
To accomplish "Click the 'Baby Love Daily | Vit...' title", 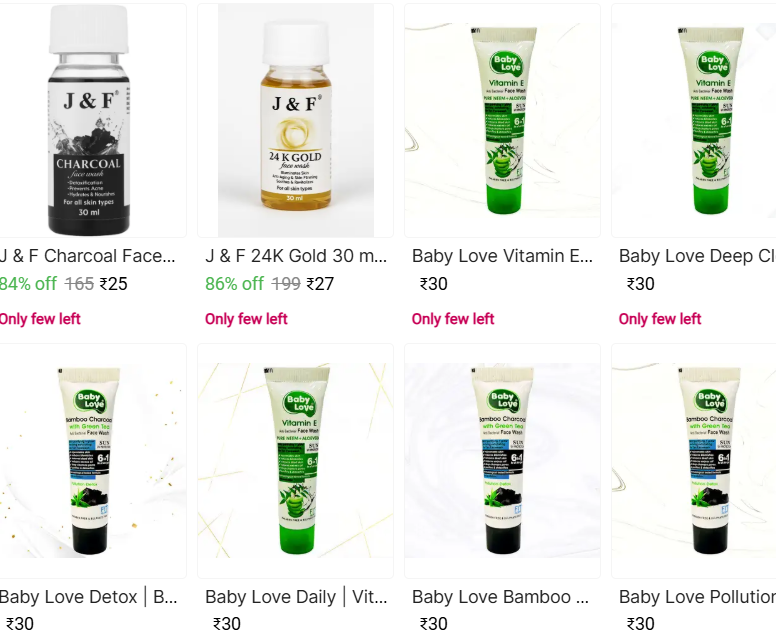I will coord(296,596).
